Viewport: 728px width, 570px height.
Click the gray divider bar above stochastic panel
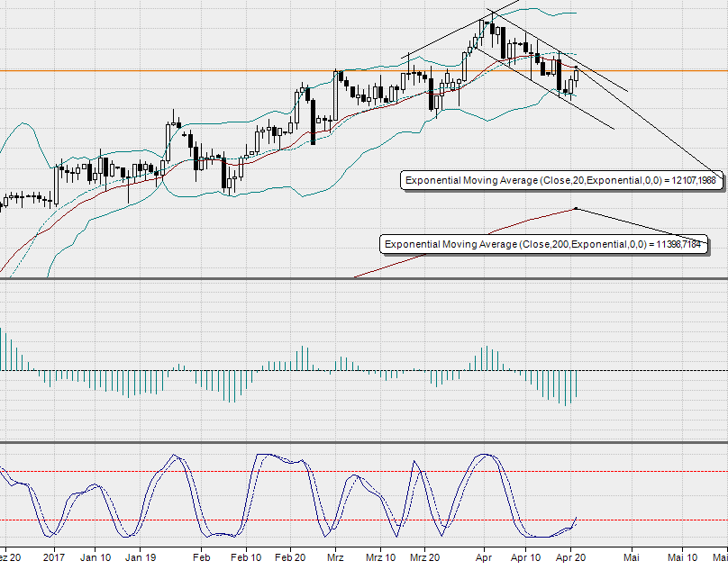364,442
